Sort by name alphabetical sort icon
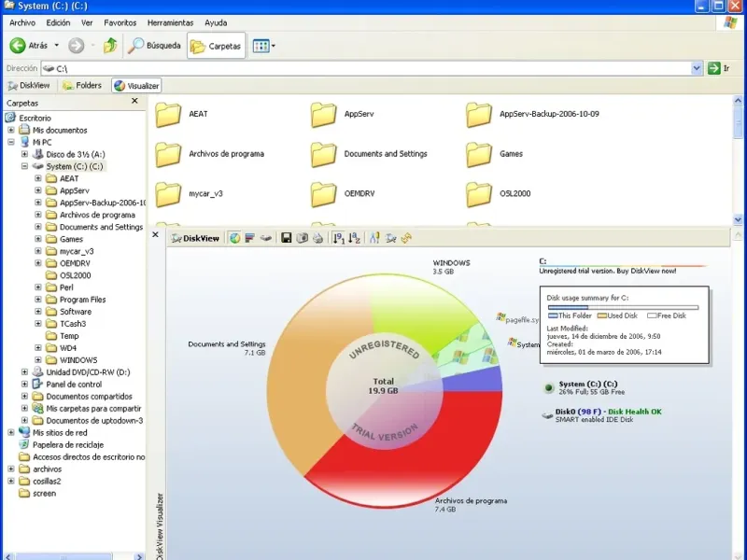Screen dimensions: 747x560 (x=354, y=238)
